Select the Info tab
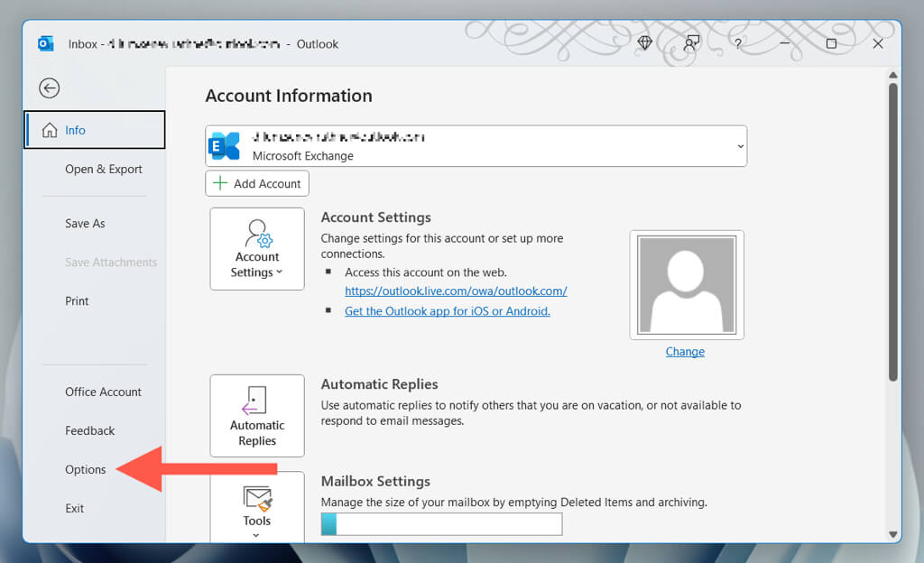 (95, 130)
